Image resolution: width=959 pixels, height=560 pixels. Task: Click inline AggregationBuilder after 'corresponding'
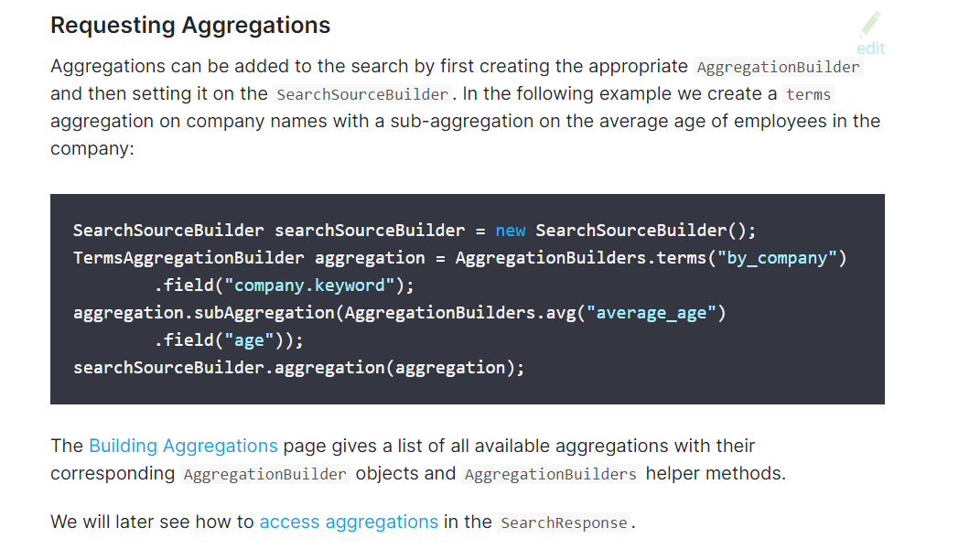point(264,474)
